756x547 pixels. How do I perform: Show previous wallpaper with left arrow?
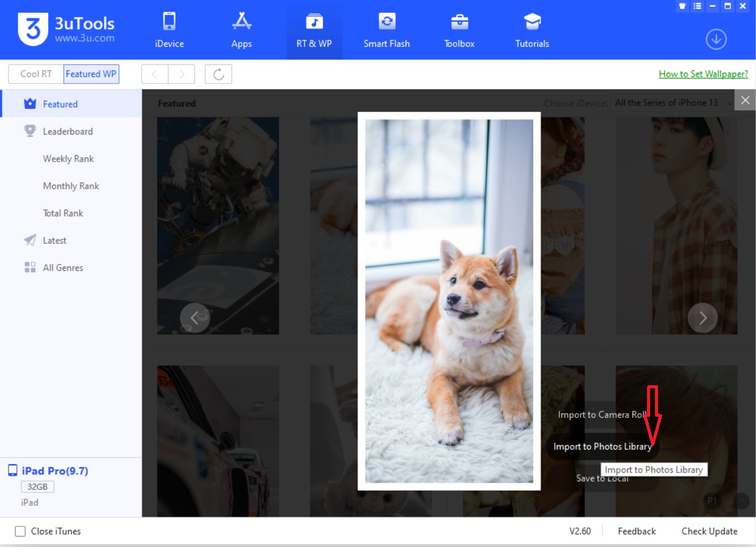(195, 318)
